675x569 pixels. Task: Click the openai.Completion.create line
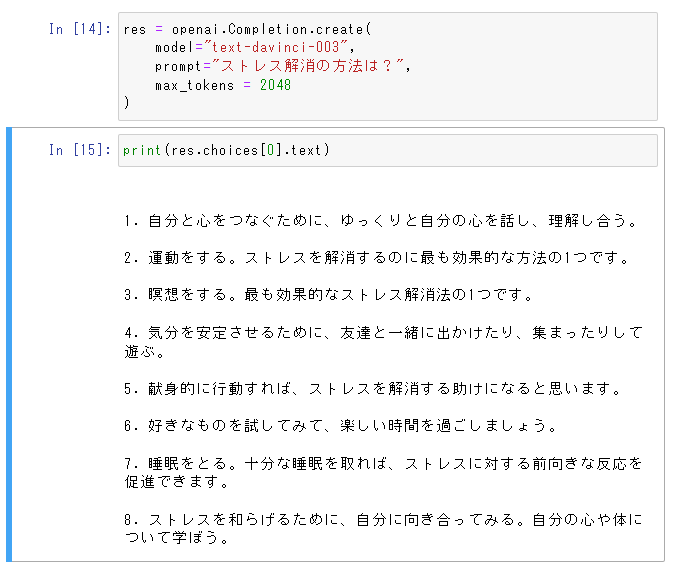point(247,29)
